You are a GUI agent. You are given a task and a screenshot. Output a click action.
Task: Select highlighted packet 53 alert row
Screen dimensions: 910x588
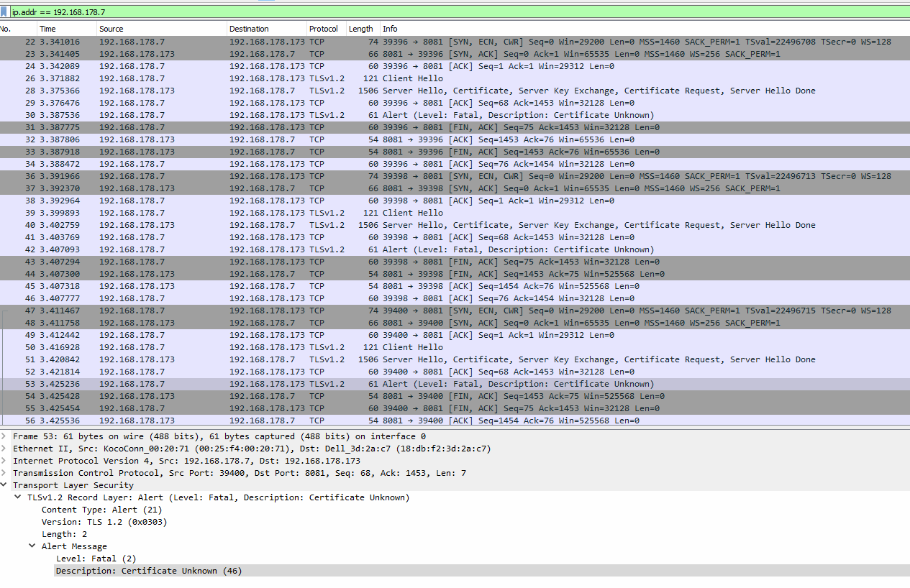[455, 384]
